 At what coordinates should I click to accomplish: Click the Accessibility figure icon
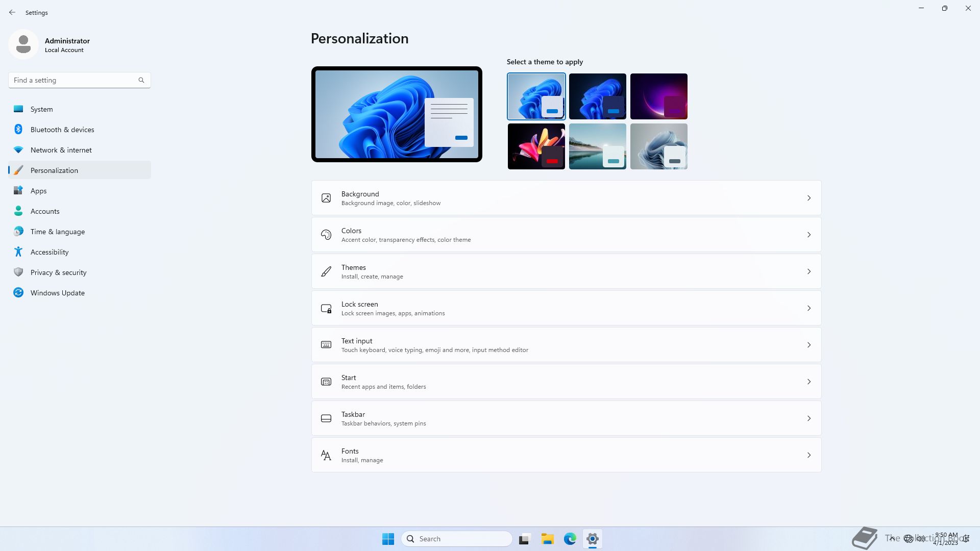pos(18,252)
